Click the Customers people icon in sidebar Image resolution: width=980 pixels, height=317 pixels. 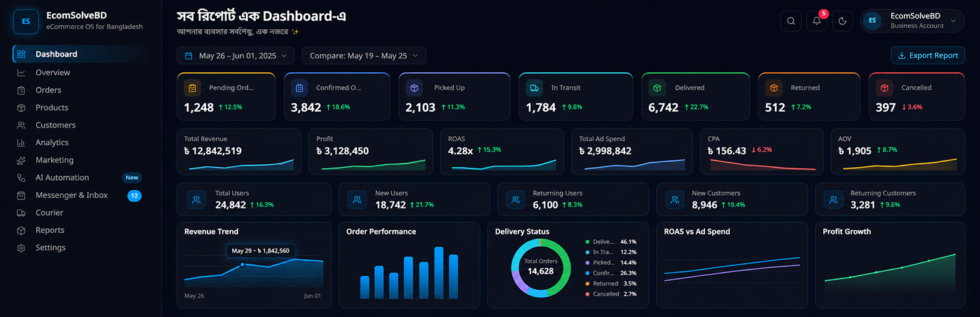22,125
